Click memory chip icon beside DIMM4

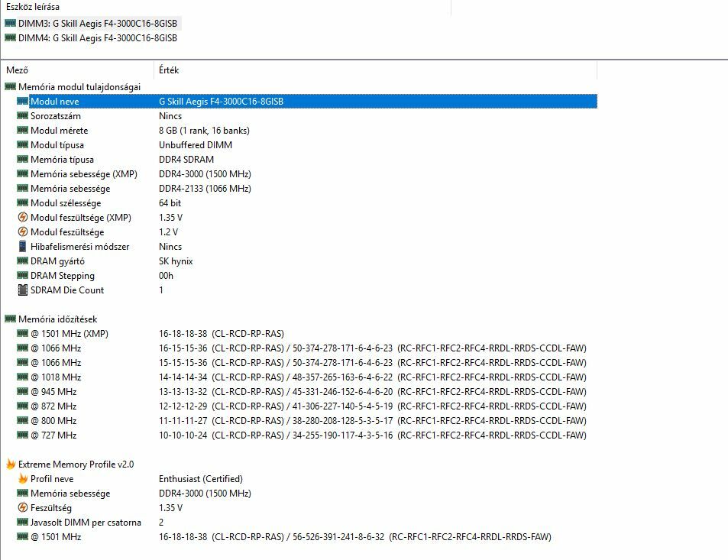(10, 37)
